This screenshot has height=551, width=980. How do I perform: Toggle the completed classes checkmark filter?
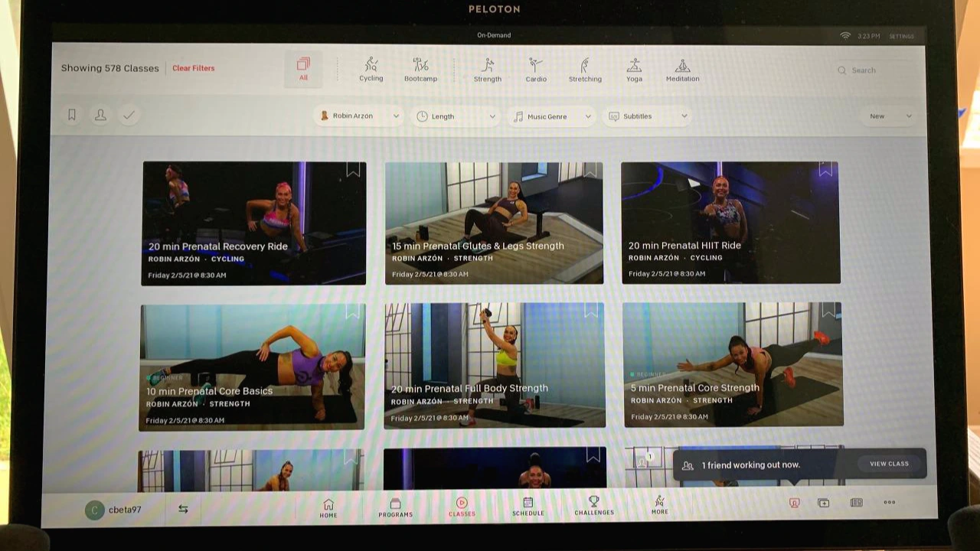[129, 115]
